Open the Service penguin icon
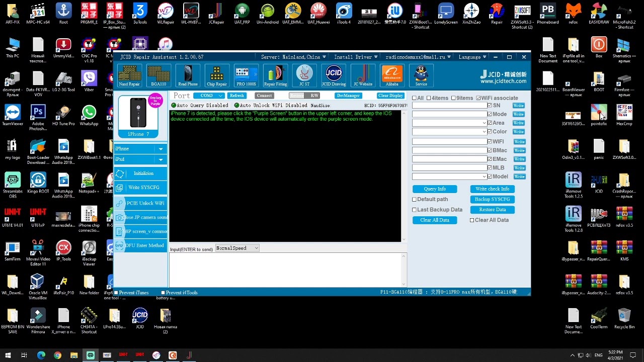 tap(421, 75)
